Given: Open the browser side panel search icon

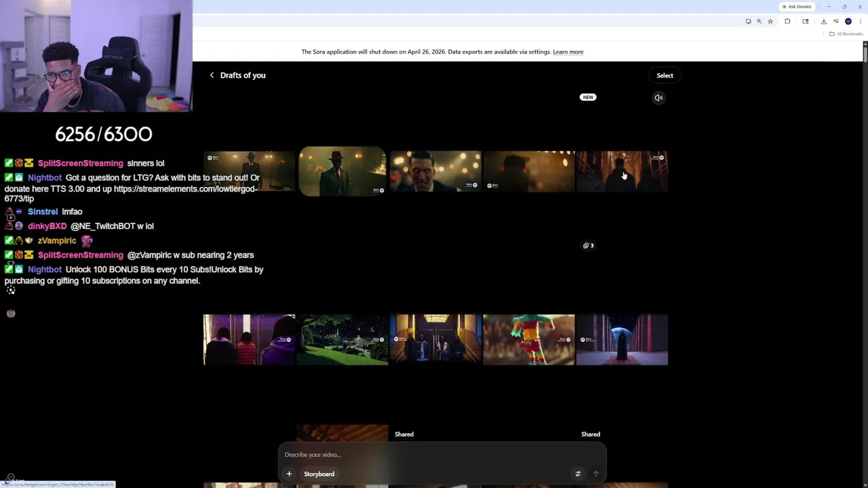Looking at the screenshot, I should [x=806, y=22].
